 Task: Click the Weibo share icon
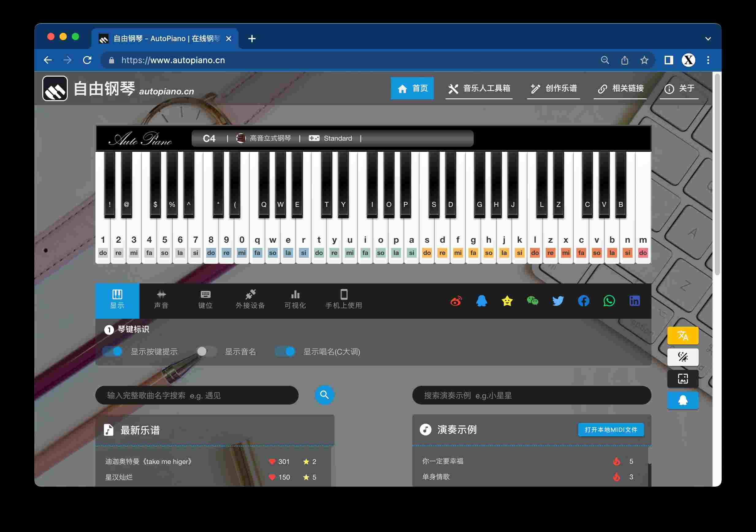(456, 301)
